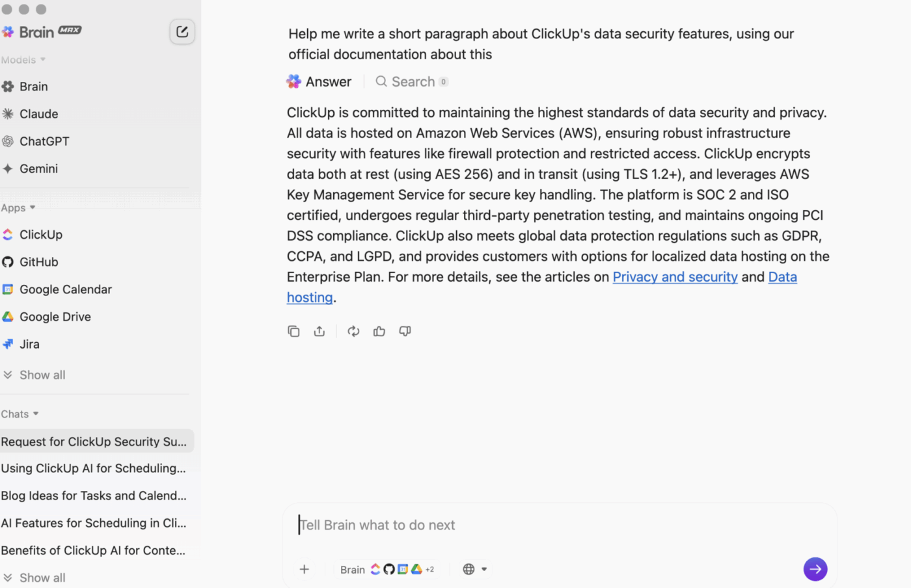Start a new chat with the compose icon

pos(182,31)
